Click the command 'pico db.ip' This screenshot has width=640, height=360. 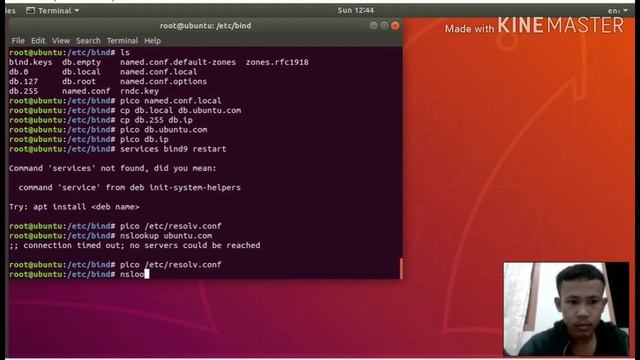[144, 140]
